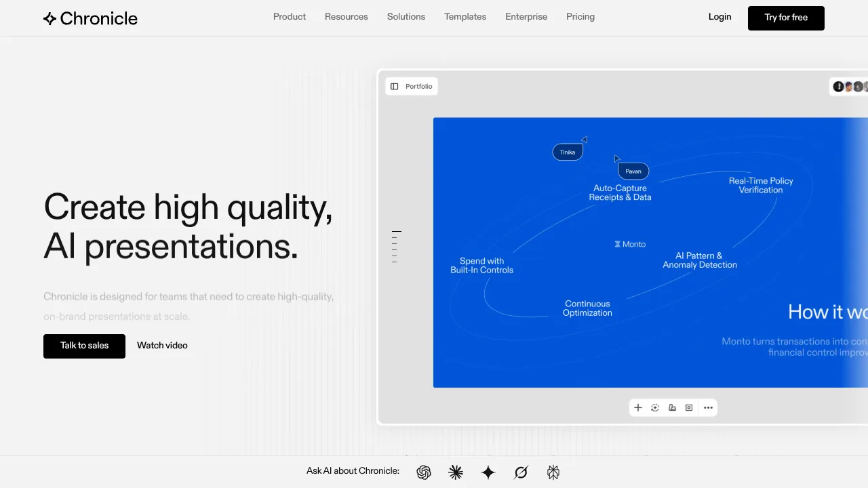Open the Product dropdown
The image size is (868, 488).
pyautogui.click(x=290, y=16)
